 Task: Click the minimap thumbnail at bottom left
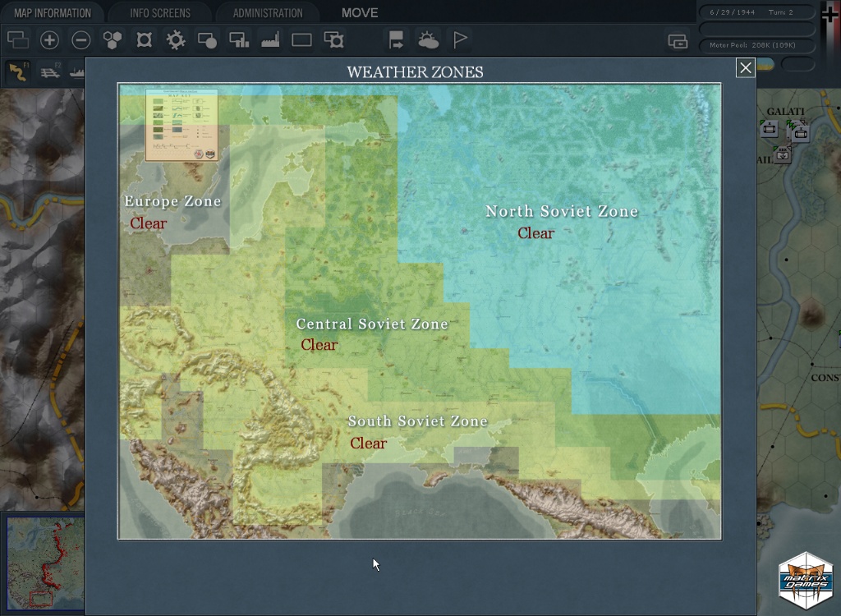(44, 563)
